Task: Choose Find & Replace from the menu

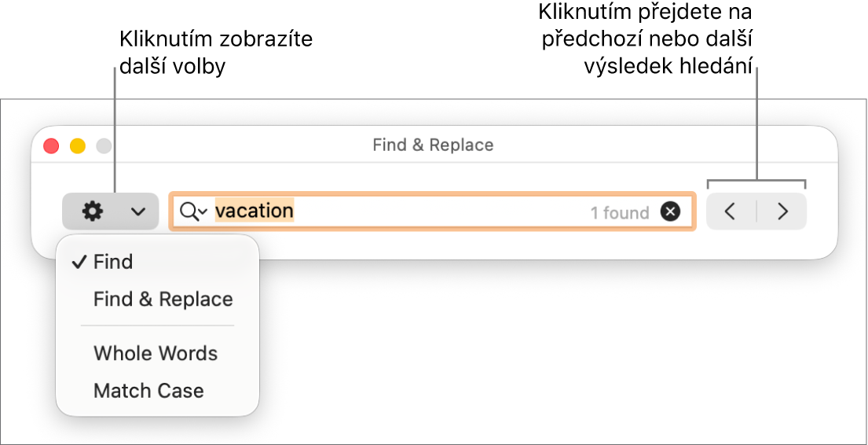Action: click(163, 300)
